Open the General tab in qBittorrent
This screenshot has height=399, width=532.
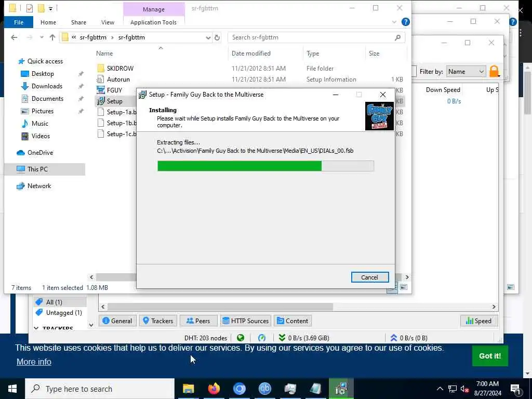pyautogui.click(x=117, y=321)
